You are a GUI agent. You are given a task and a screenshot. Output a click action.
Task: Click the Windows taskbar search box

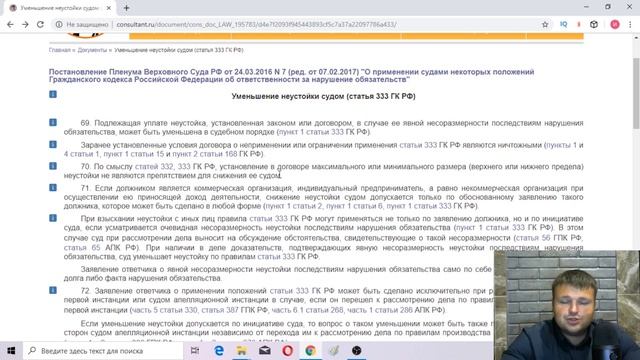(103, 351)
